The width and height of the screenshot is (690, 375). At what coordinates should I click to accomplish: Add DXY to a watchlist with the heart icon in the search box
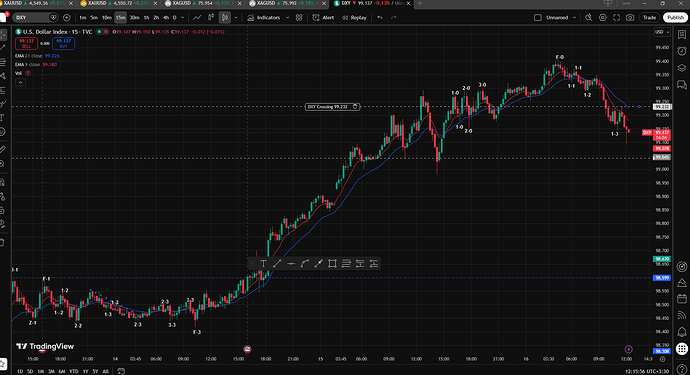click(x=53, y=18)
